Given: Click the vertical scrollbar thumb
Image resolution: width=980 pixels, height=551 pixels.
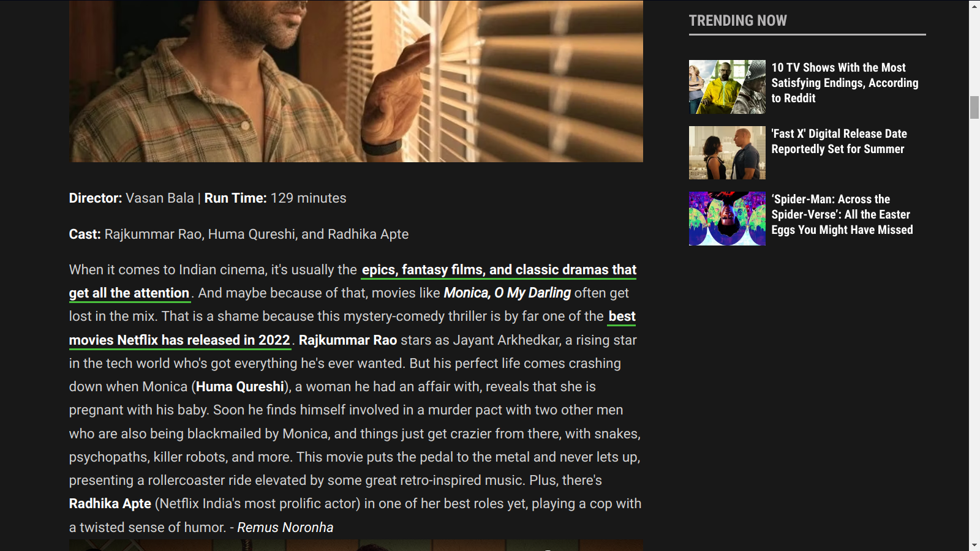Looking at the screenshot, I should [x=974, y=107].
